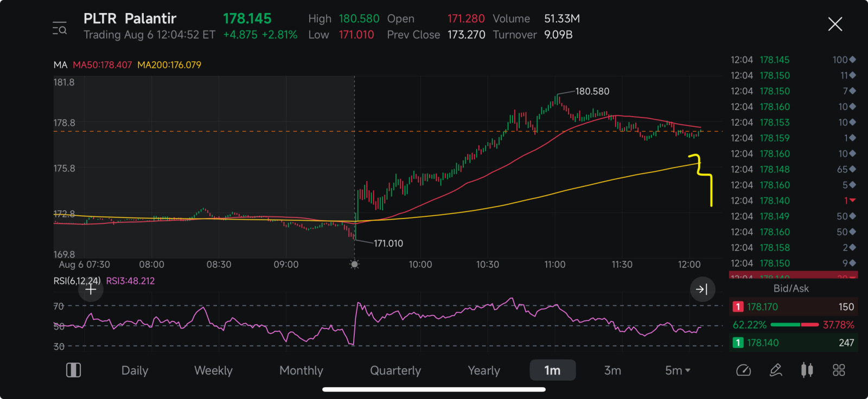Click the MA200:176.079 indicator value

tap(169, 65)
